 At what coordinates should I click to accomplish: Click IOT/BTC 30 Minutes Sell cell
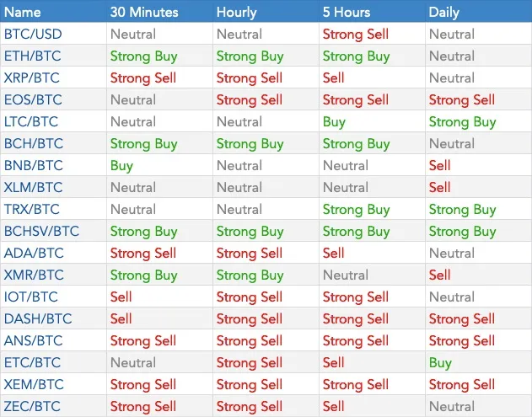point(121,297)
